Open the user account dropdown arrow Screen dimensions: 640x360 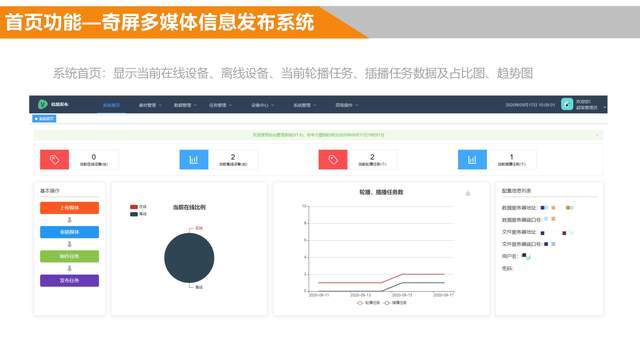604,107
